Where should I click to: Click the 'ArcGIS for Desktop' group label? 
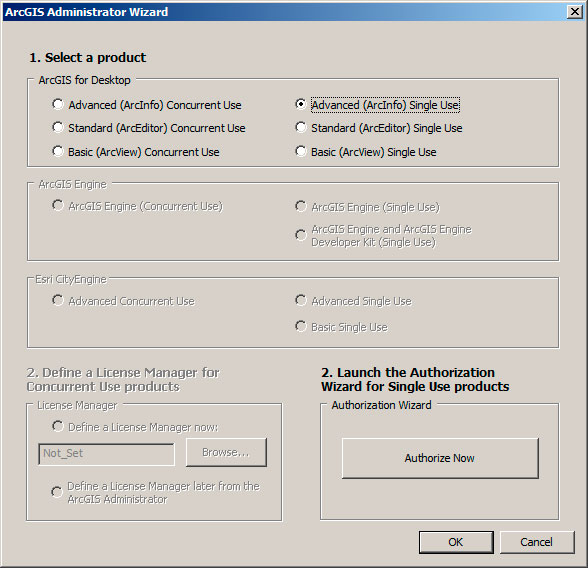[x=84, y=80]
